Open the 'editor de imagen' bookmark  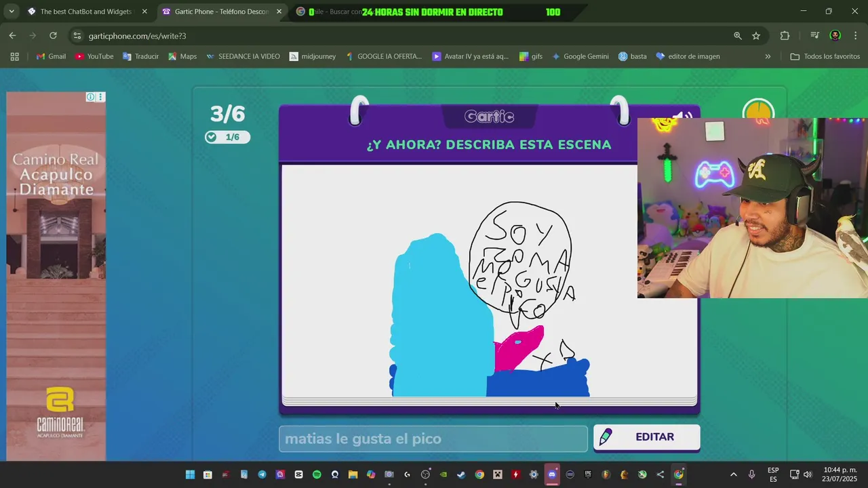point(688,56)
